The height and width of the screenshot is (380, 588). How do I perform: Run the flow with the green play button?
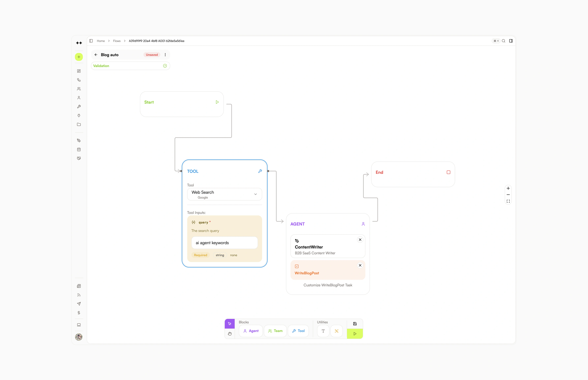355,334
